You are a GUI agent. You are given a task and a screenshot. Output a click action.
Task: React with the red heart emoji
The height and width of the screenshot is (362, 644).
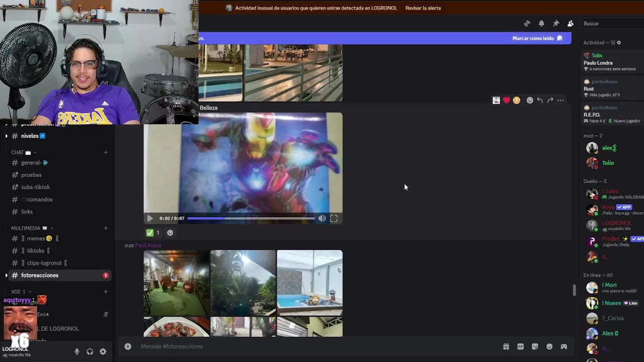(x=507, y=100)
